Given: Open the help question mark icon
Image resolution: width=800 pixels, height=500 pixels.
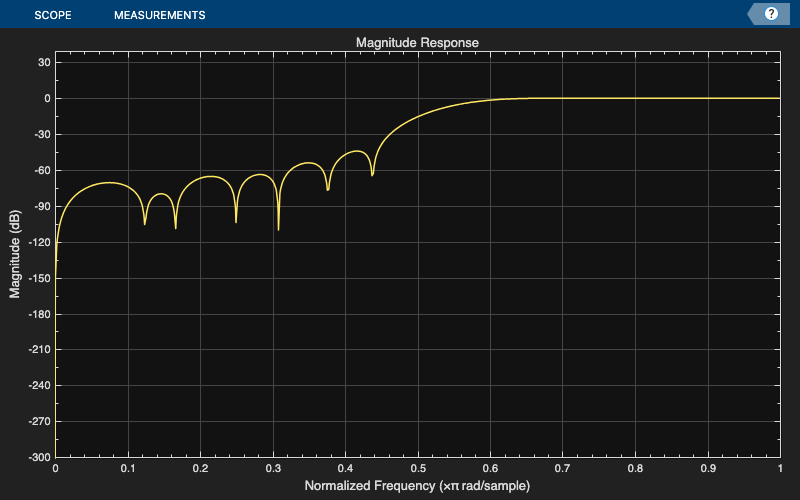Looking at the screenshot, I should (x=771, y=14).
